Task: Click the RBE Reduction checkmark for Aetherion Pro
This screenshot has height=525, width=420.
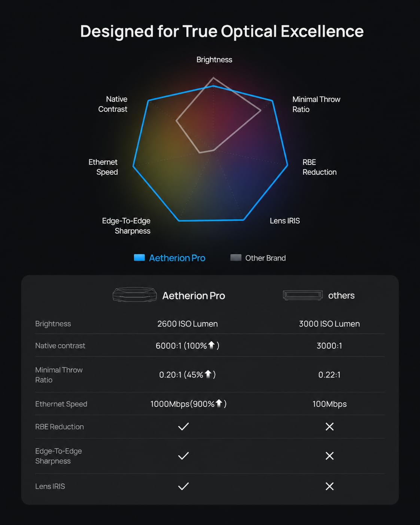Action: [x=183, y=427]
